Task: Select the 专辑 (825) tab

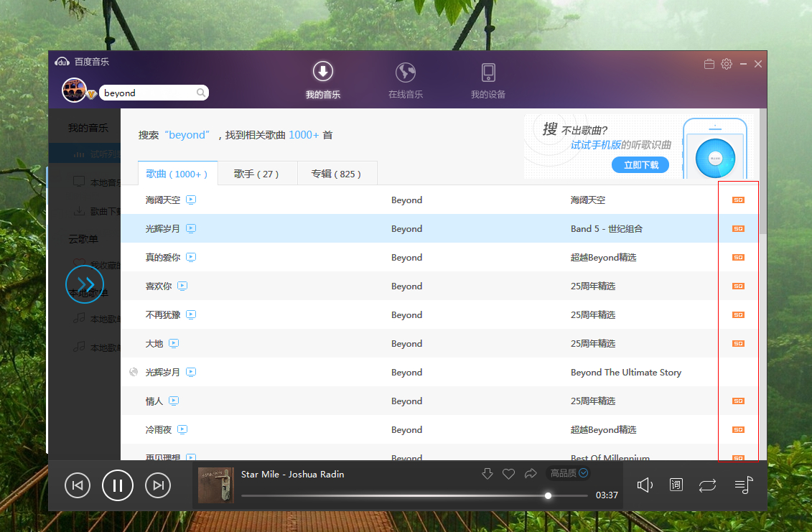Action: click(x=337, y=174)
